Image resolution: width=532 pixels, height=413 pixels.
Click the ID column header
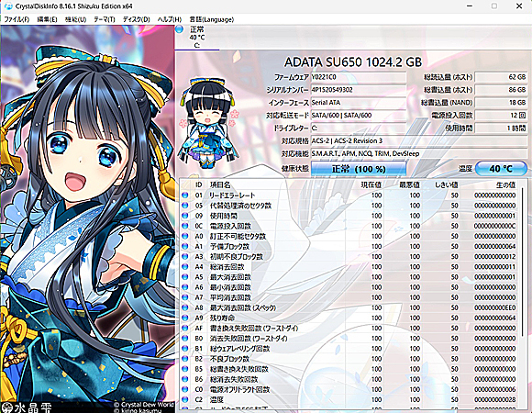(199, 184)
